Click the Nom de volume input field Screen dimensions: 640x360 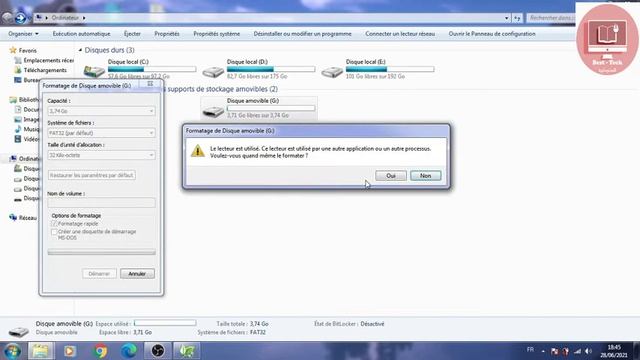click(x=101, y=202)
